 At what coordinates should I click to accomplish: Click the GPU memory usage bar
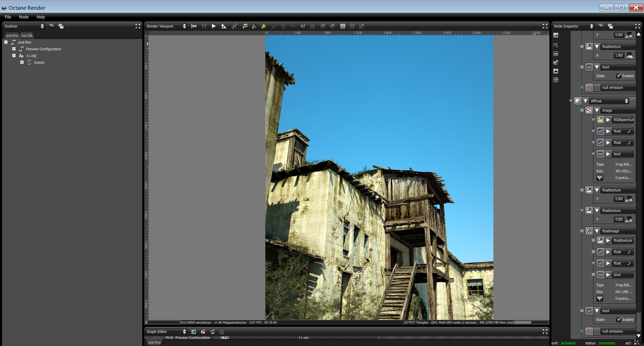point(531,323)
